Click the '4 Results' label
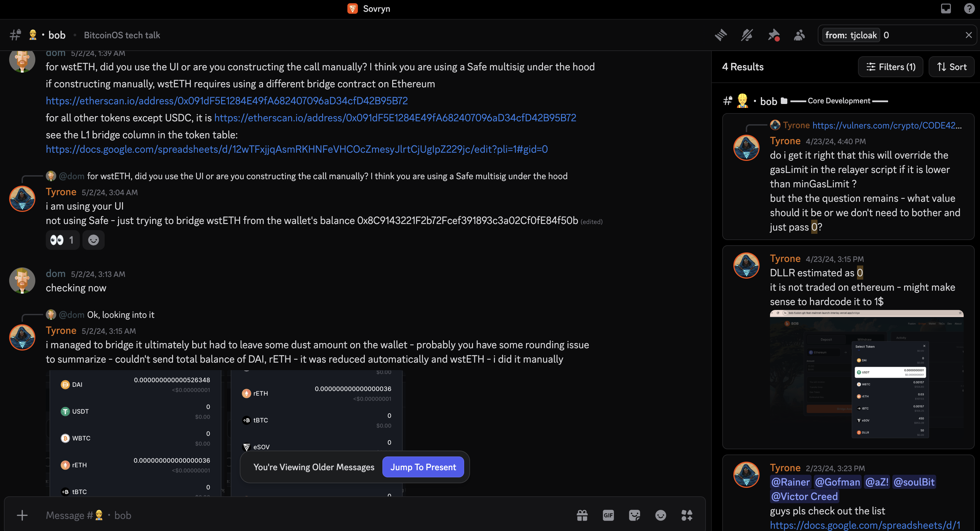 743,67
